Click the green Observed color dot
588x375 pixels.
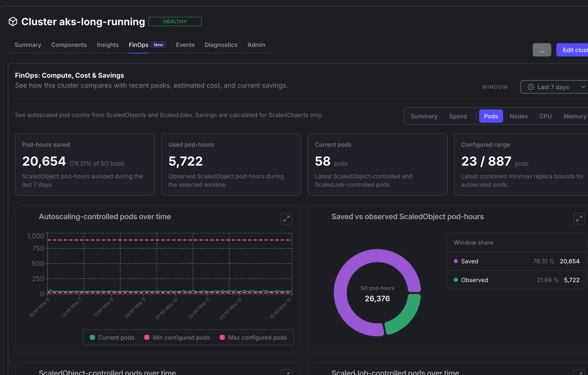tap(456, 280)
